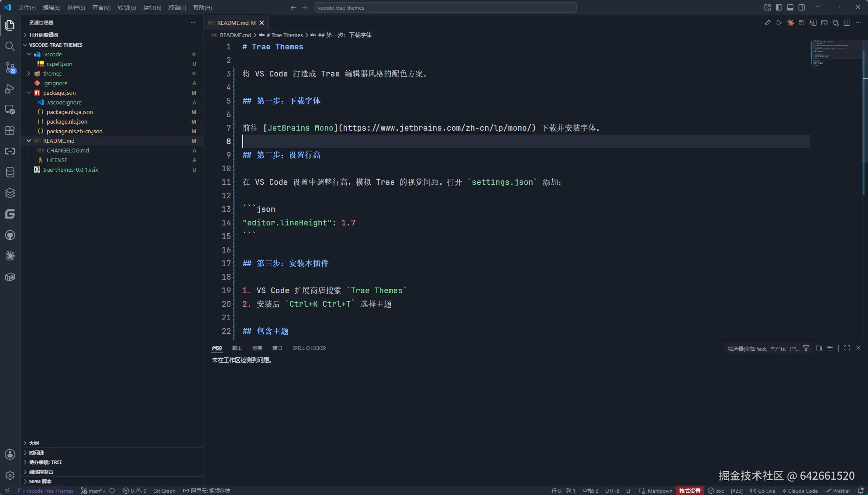Click the git sync icon in status bar

pos(112,491)
